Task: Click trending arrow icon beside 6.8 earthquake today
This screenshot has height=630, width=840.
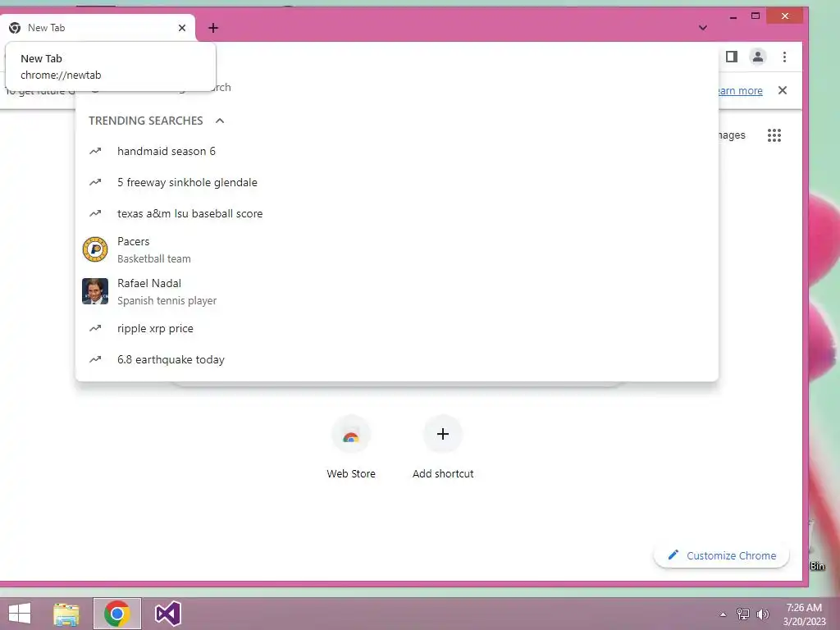Action: coord(95,359)
